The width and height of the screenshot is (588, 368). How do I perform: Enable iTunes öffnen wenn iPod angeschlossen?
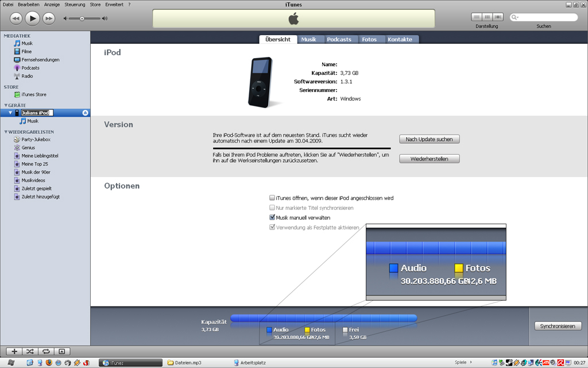coord(272,198)
